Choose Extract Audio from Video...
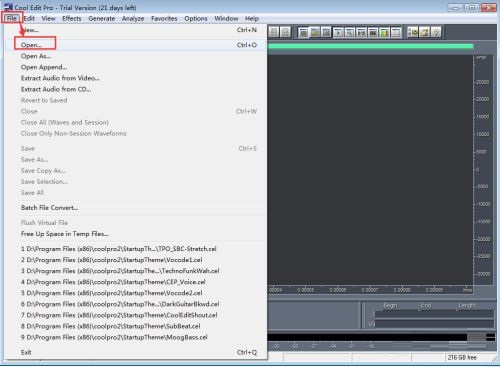 (136, 78)
